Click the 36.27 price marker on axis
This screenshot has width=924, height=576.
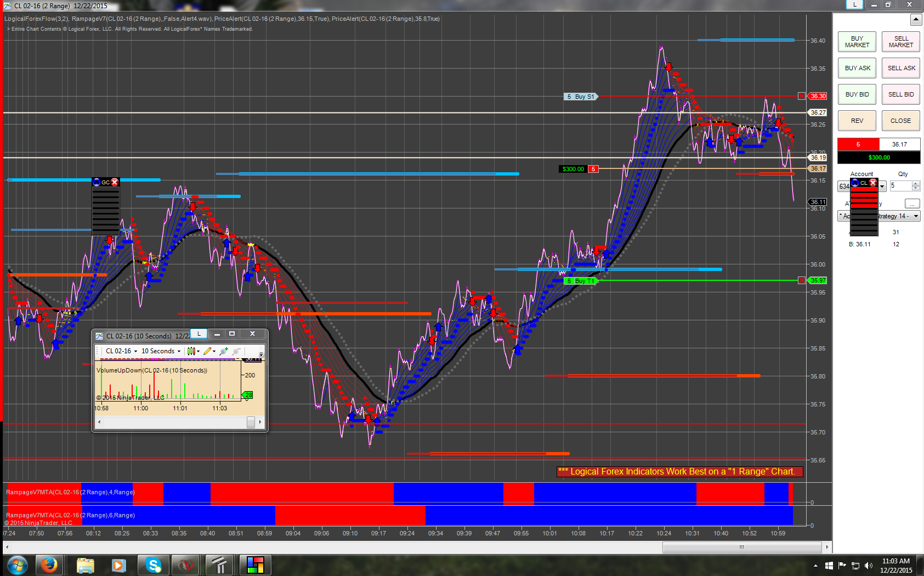pyautogui.click(x=818, y=112)
